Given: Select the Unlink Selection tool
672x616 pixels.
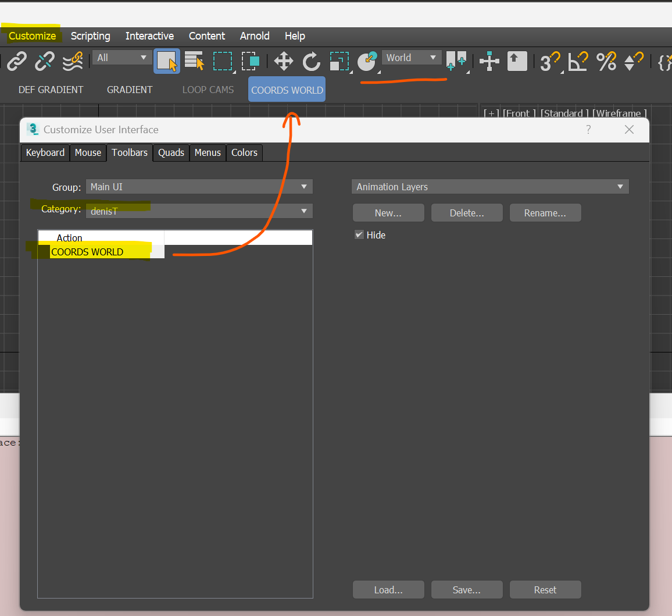Looking at the screenshot, I should [44, 61].
